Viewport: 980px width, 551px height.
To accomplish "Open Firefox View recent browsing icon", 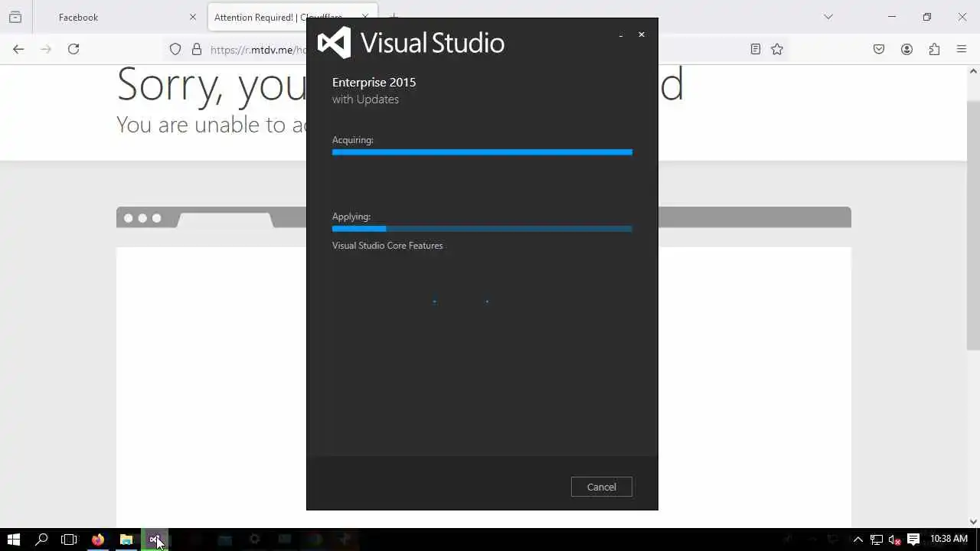I will click(x=15, y=17).
